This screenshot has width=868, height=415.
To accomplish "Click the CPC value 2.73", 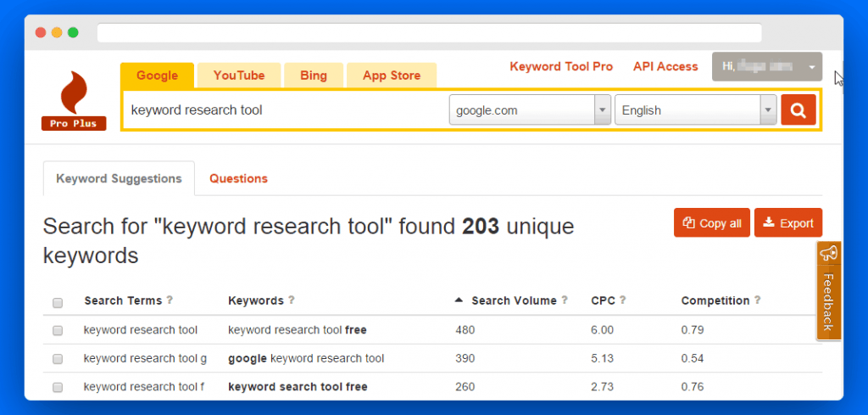I will 603,387.
